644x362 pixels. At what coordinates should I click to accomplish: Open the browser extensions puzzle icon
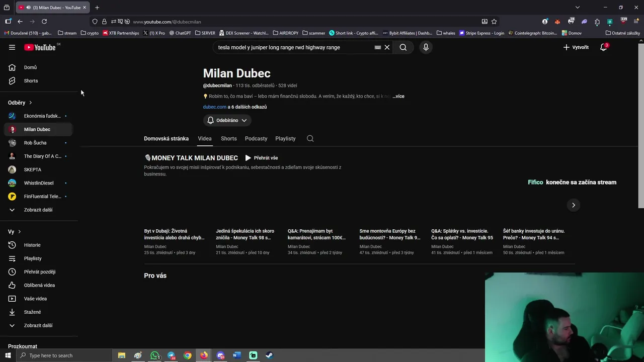click(597, 22)
